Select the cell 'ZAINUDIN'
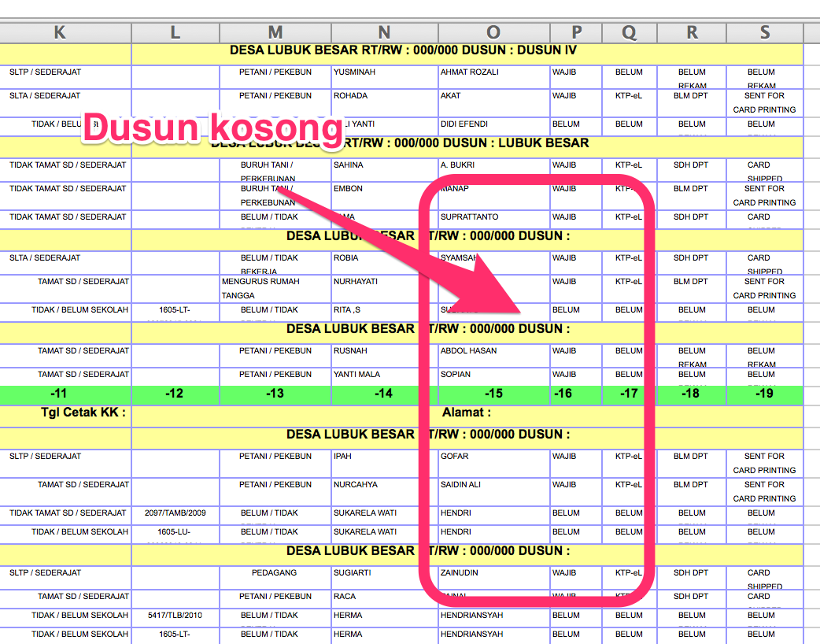Viewport: 820px width, 644px height. pyautogui.click(x=493, y=578)
